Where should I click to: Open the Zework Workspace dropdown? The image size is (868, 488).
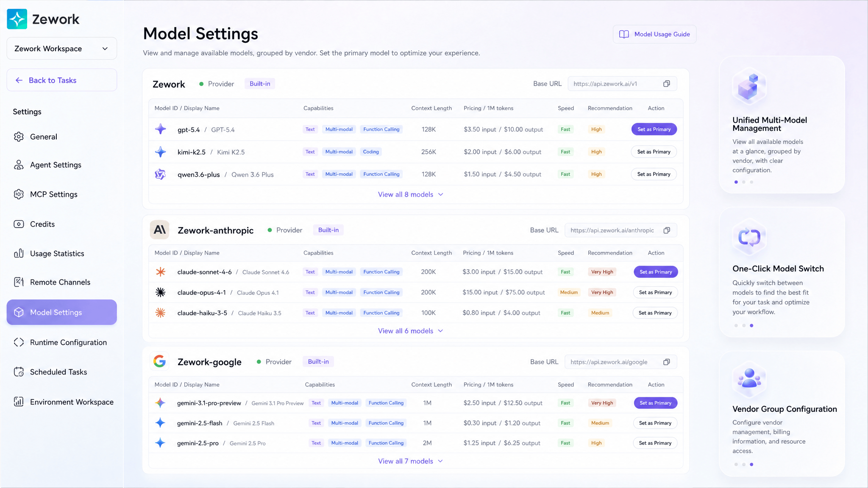click(62, 49)
